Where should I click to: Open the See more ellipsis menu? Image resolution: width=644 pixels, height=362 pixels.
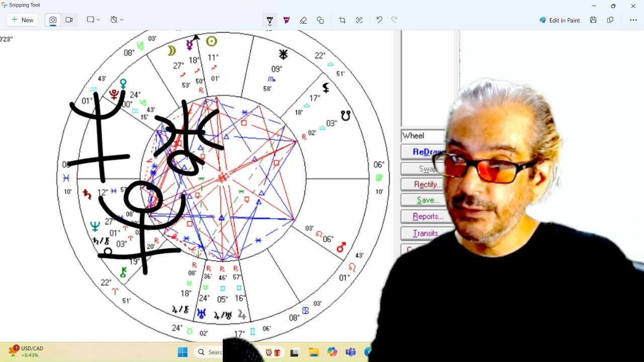[633, 20]
